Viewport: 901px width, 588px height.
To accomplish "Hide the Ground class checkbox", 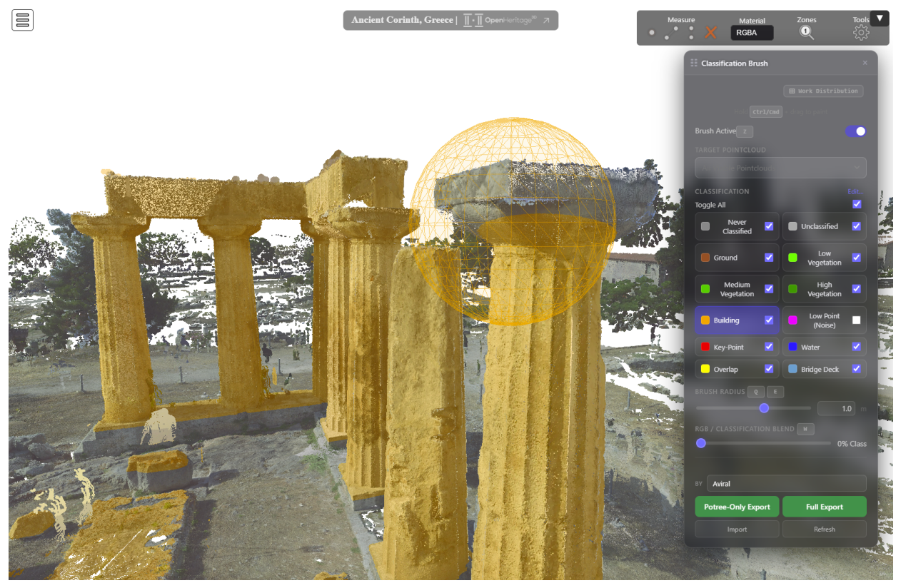I will click(x=769, y=258).
